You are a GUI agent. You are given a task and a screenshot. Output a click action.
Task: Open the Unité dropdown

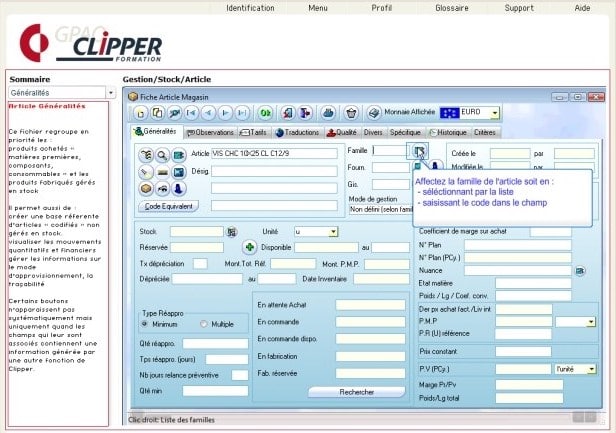coord(333,232)
